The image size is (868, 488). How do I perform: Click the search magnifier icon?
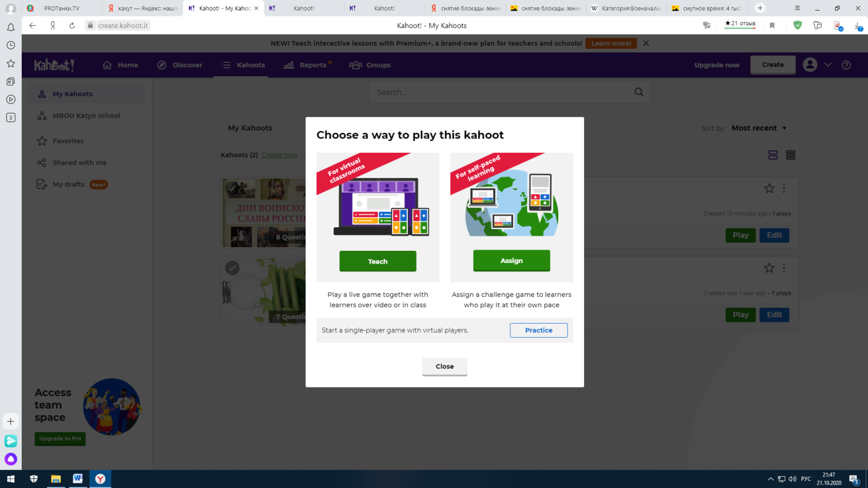coord(639,92)
